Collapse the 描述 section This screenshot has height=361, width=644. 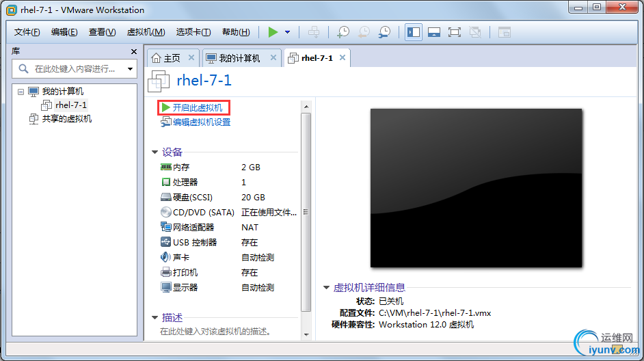(x=155, y=317)
